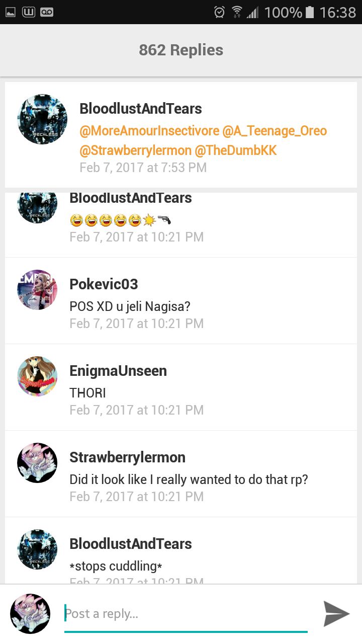Screen dimensions: 362x644
Task: Tap the Wi-Fi status icon
Action: (237, 12)
